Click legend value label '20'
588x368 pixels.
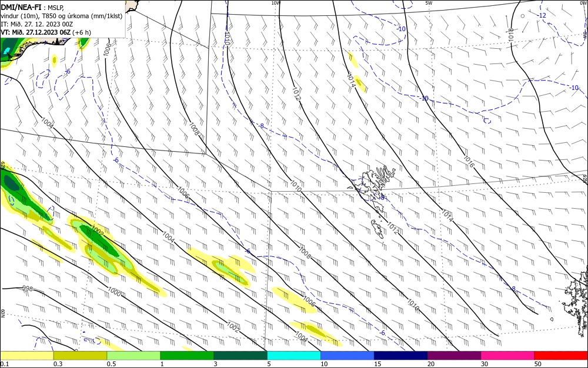[431, 364]
